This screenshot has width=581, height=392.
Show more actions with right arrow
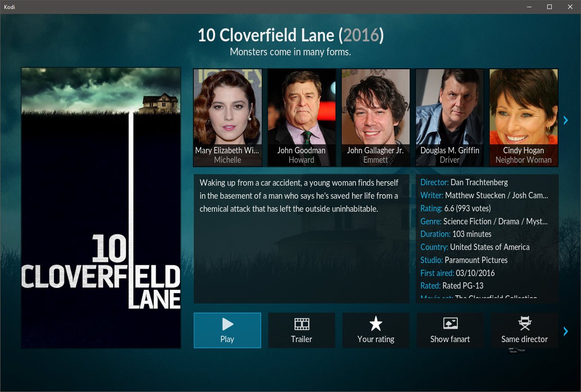pyautogui.click(x=566, y=331)
